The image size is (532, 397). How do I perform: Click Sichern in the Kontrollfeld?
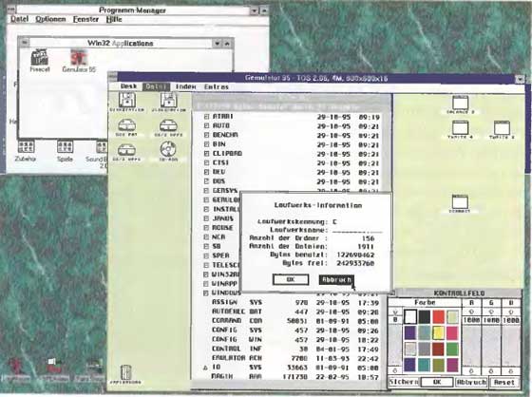click(x=404, y=382)
